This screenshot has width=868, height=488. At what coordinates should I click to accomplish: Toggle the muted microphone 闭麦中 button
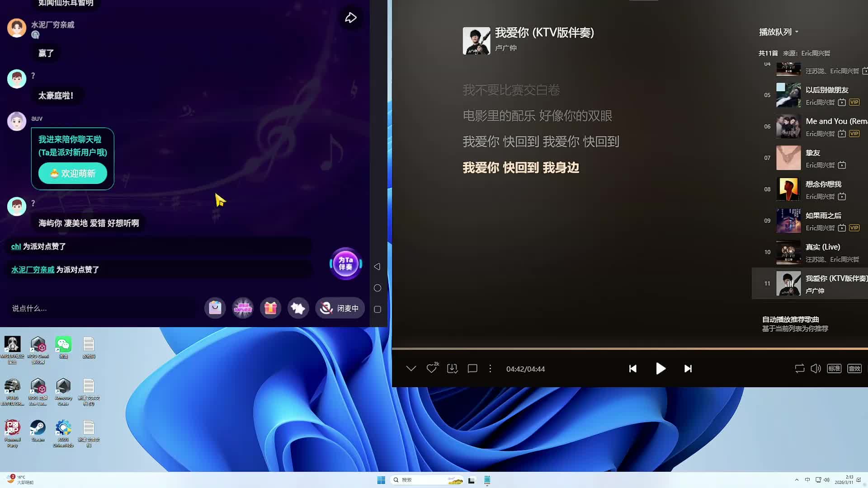(340, 308)
